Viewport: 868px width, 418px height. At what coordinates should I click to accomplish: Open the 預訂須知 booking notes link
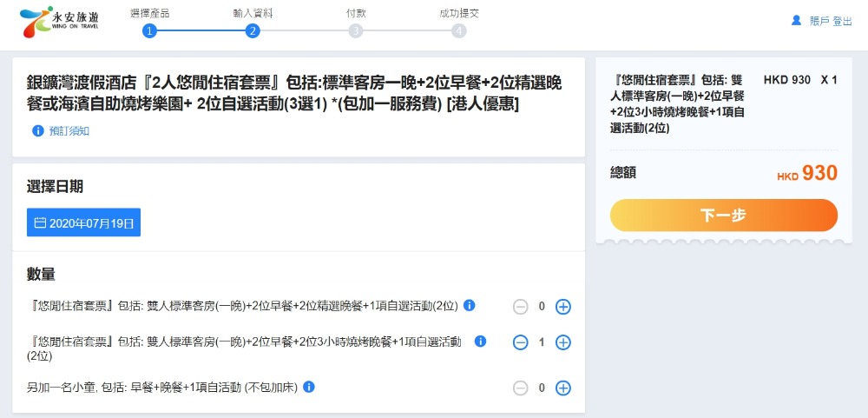point(69,131)
